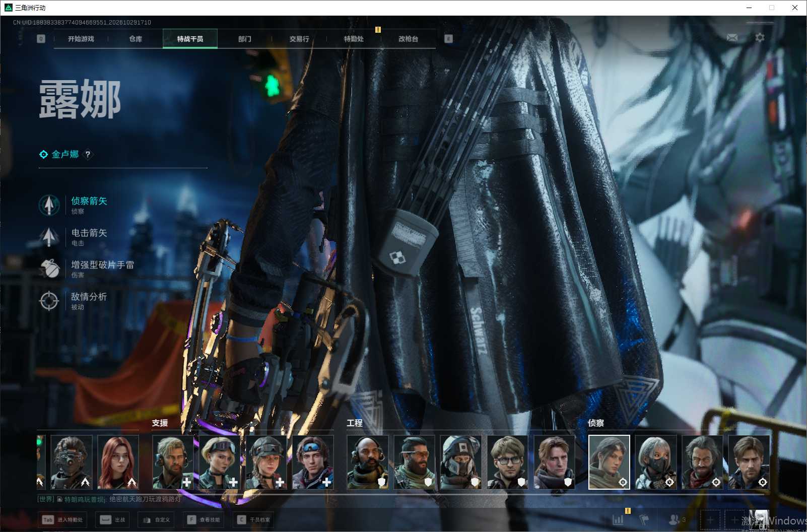Select the sunglasses bearded engineer portrait

[414, 462]
